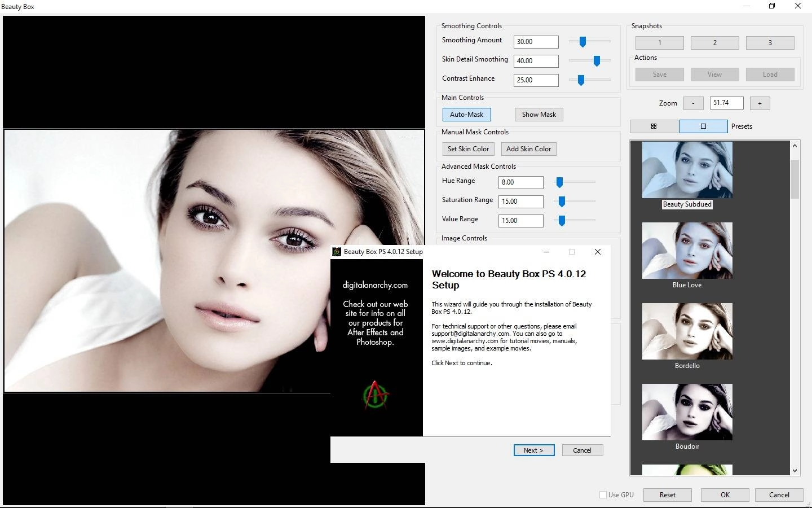Viewport: 812px width, 508px height.
Task: Click Cancel in the setup wizard
Action: [582, 450]
